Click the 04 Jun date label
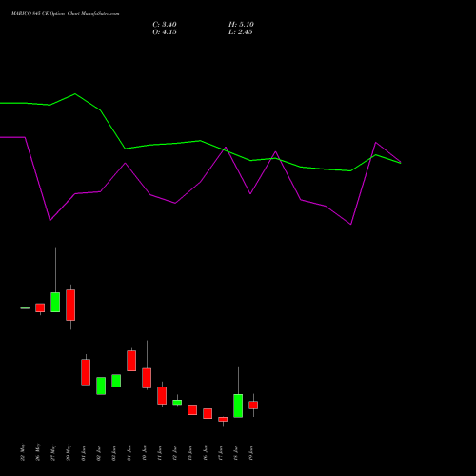This screenshot has width=476, height=476. click(129, 453)
